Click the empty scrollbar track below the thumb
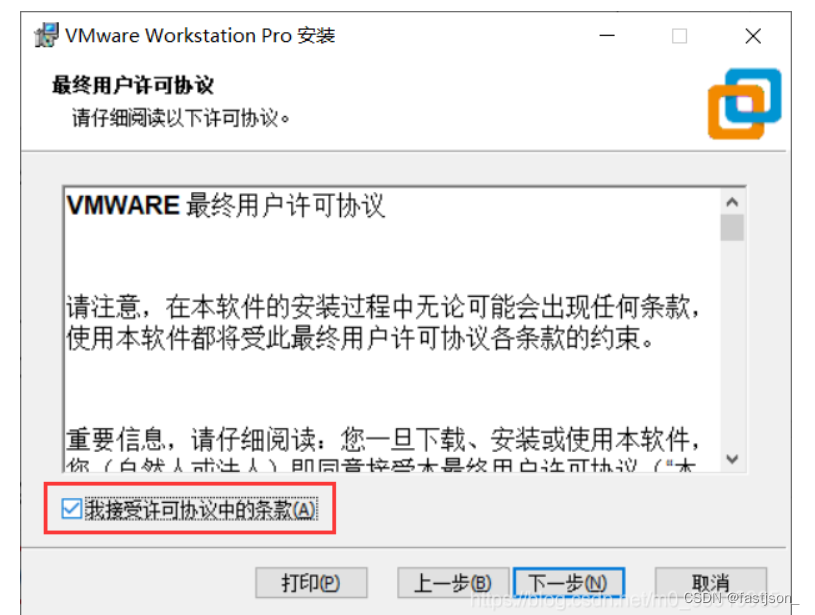 click(x=732, y=343)
